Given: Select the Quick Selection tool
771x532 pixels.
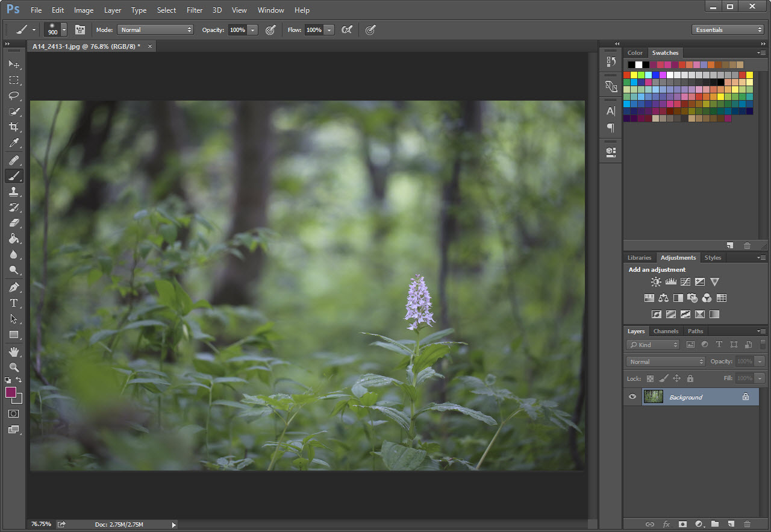Looking at the screenshot, I should pos(14,111).
